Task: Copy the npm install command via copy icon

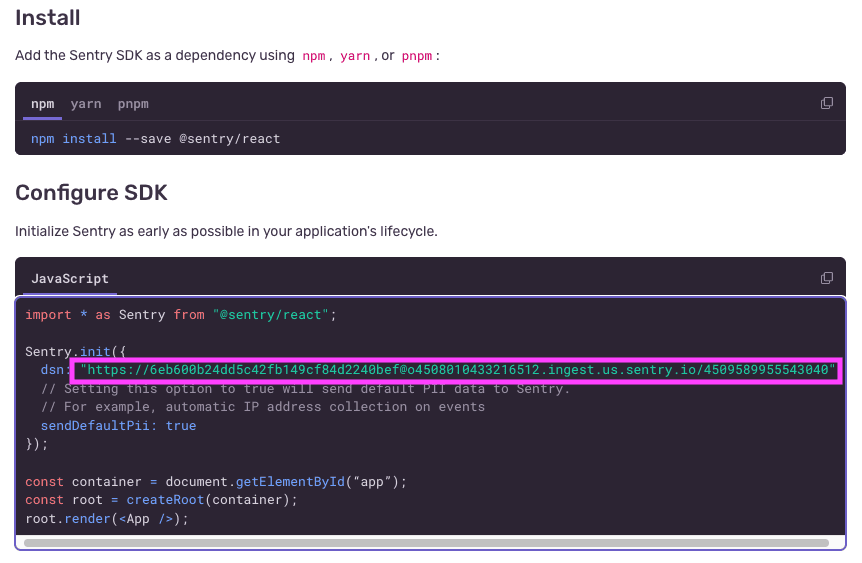Action: (x=826, y=103)
